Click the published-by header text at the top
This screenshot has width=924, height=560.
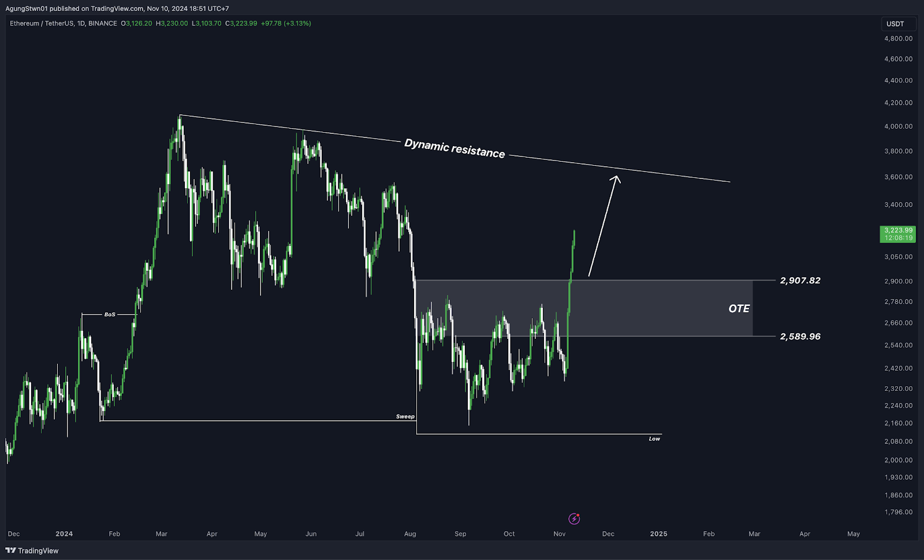(117, 9)
